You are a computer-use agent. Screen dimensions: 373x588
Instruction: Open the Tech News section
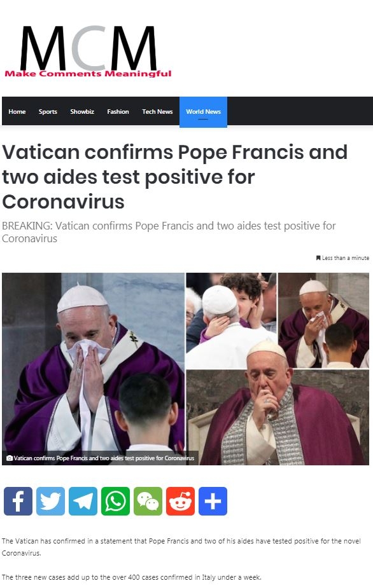(157, 111)
